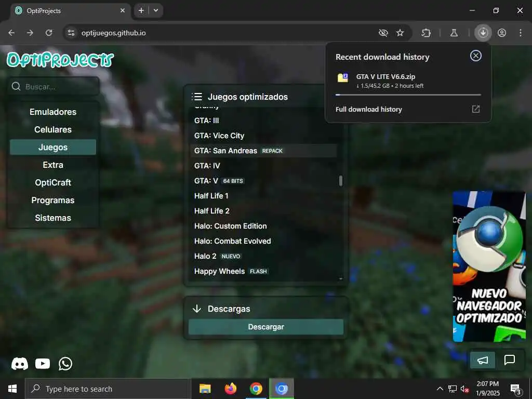This screenshot has width=532, height=399.
Task: Select GTA: San Andreas REPACK entry
Action: click(x=263, y=151)
